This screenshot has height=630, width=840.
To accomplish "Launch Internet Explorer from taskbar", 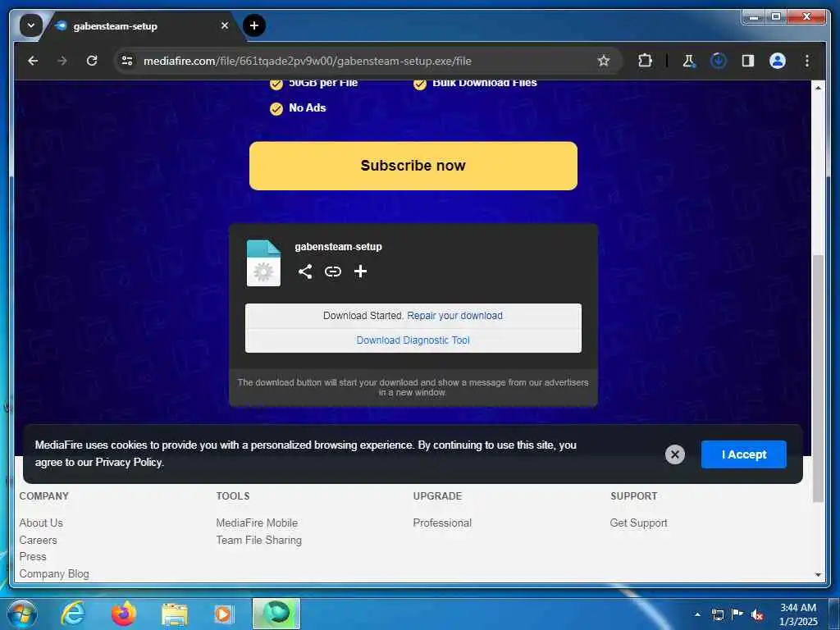I will tap(72, 614).
